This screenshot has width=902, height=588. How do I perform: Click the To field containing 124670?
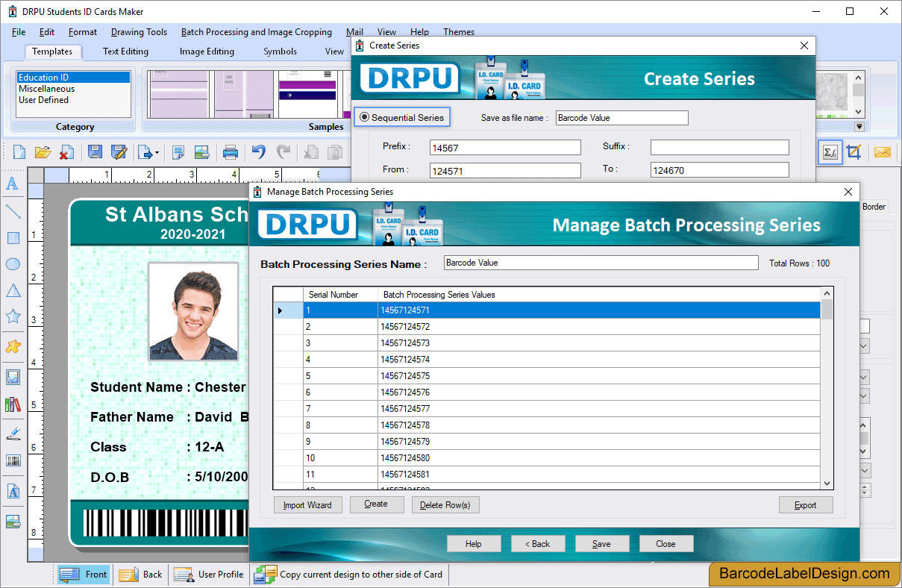click(x=719, y=170)
